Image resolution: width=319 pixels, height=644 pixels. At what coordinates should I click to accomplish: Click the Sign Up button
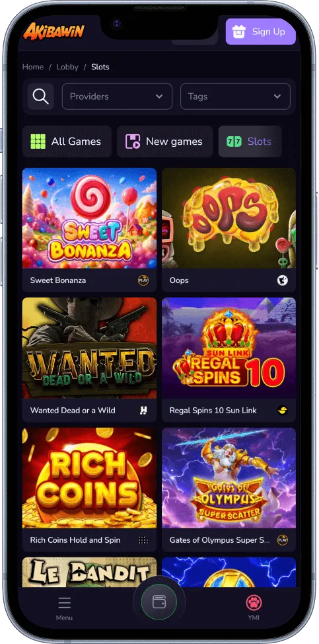click(x=261, y=32)
